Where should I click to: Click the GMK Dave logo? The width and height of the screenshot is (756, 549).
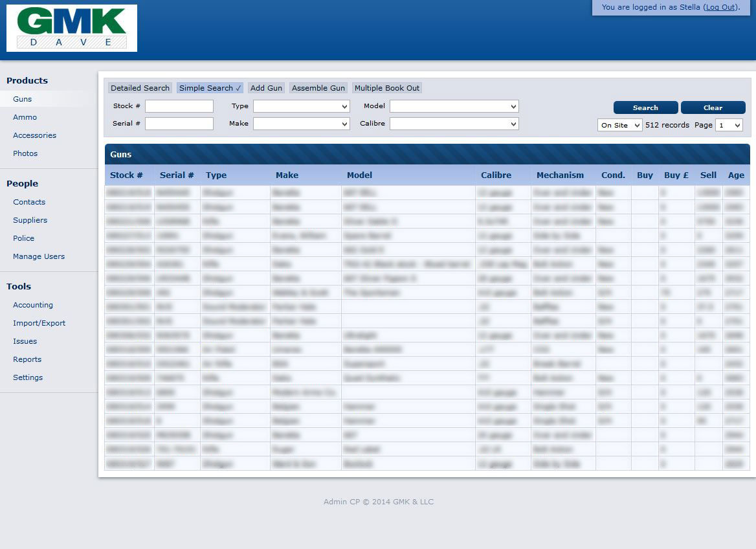(72, 28)
